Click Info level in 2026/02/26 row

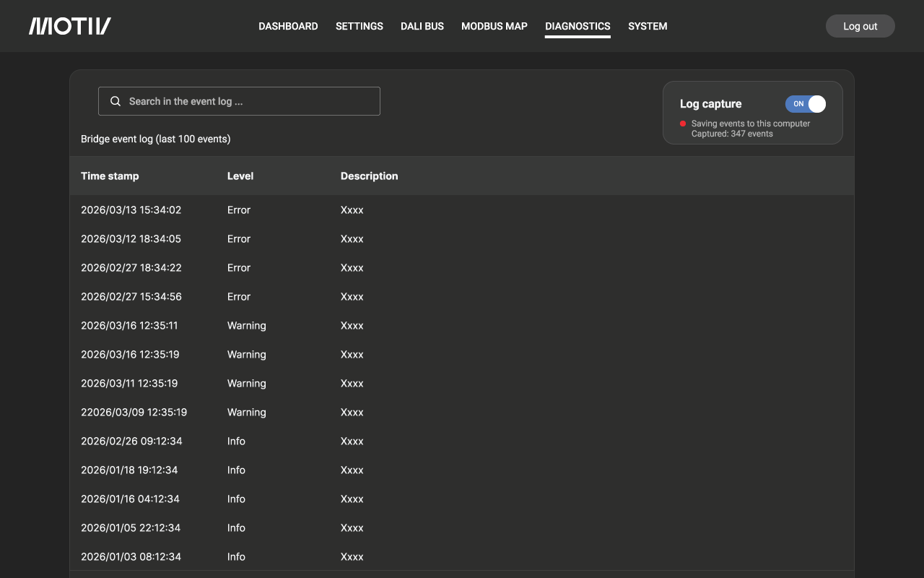tap(236, 441)
